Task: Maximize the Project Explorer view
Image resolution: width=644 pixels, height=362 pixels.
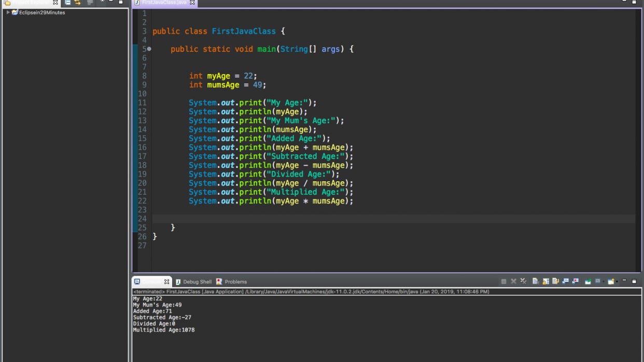Action: [x=121, y=2]
